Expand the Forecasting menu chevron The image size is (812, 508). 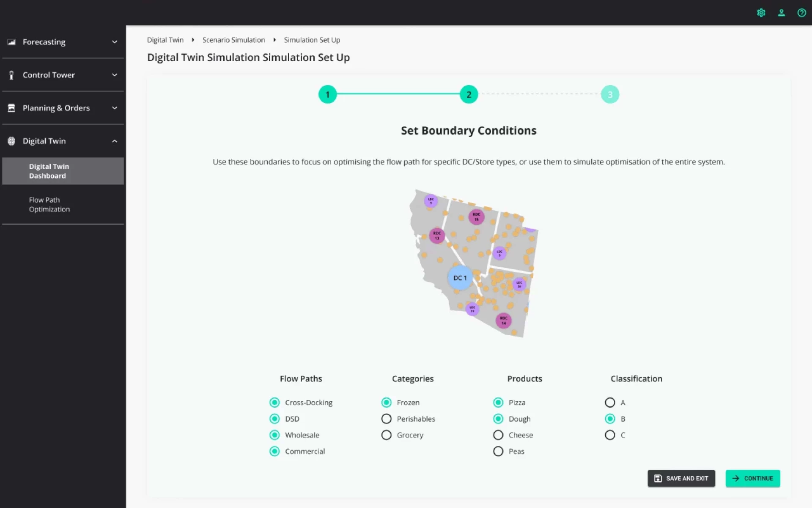(x=114, y=42)
